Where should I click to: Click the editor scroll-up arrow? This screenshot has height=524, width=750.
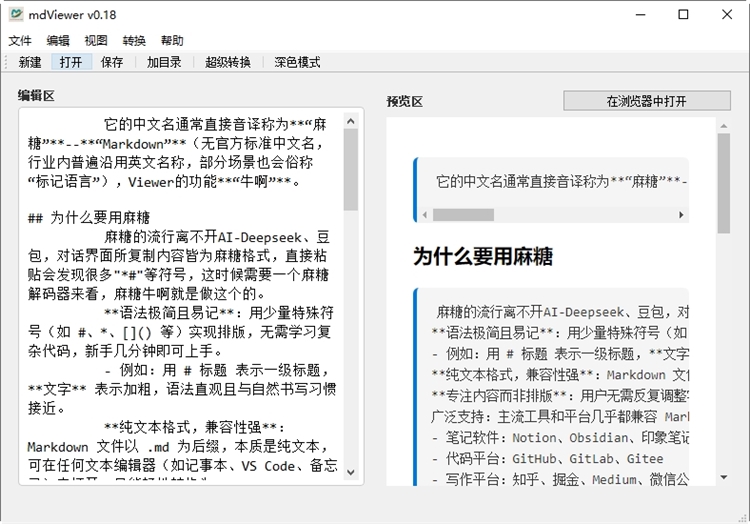point(351,121)
